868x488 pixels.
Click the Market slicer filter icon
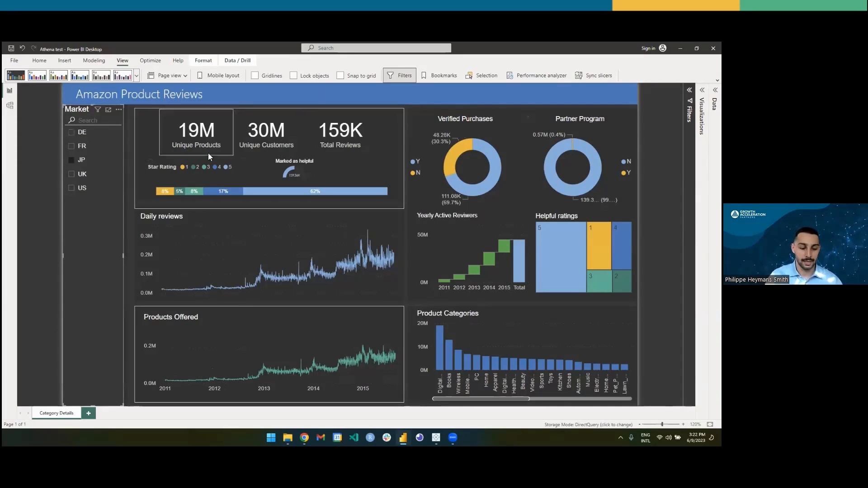98,109
